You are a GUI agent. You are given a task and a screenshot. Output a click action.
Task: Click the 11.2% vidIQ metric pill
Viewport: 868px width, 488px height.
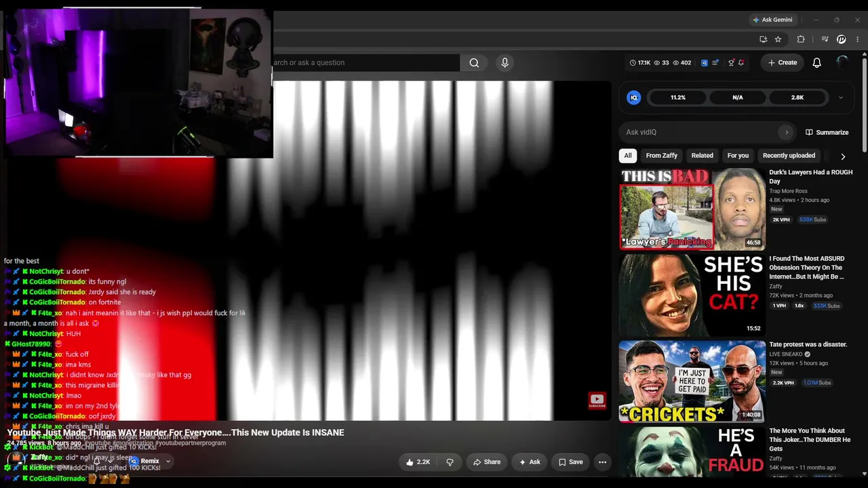point(678,98)
